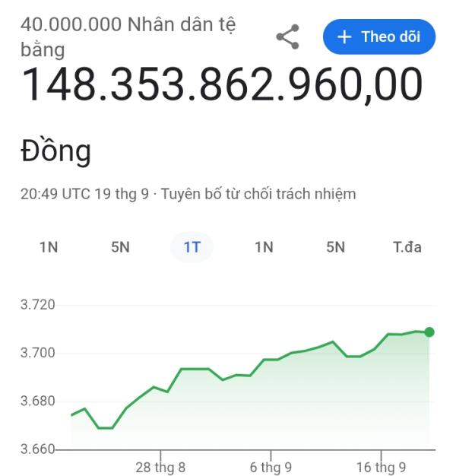Click the share icon
This screenshot has width=456, height=476.
(287, 36)
